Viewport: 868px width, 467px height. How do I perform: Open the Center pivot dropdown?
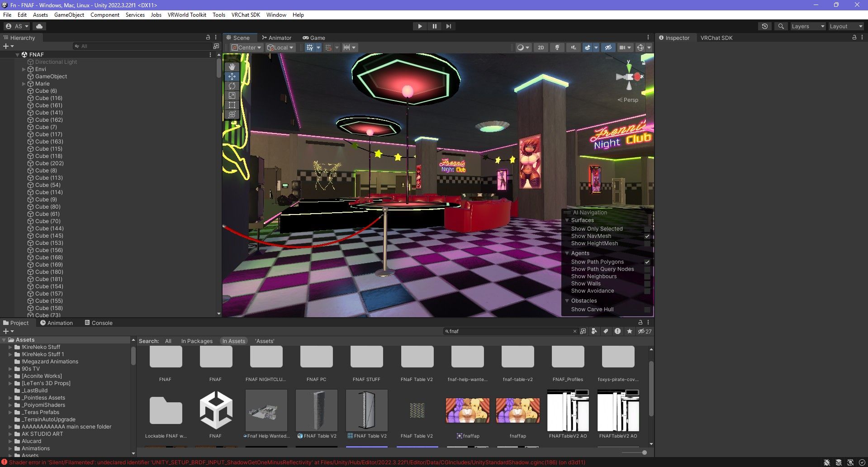click(x=247, y=48)
